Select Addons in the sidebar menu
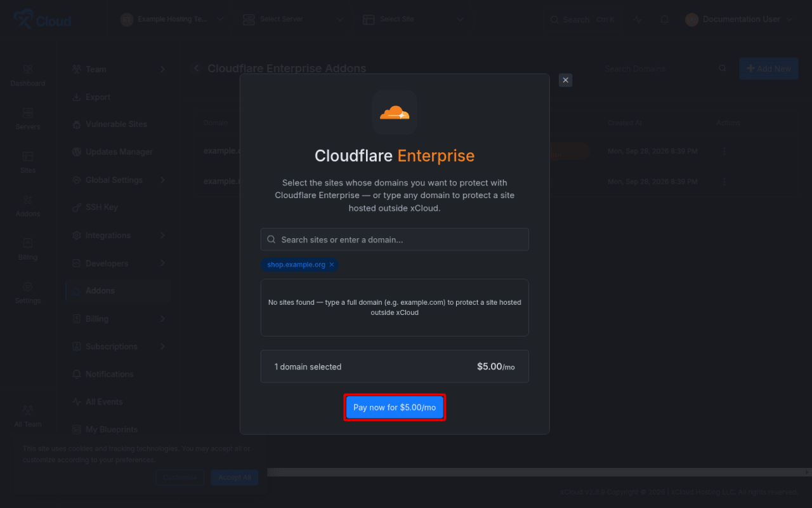Image resolution: width=812 pixels, height=508 pixels. (x=118, y=291)
